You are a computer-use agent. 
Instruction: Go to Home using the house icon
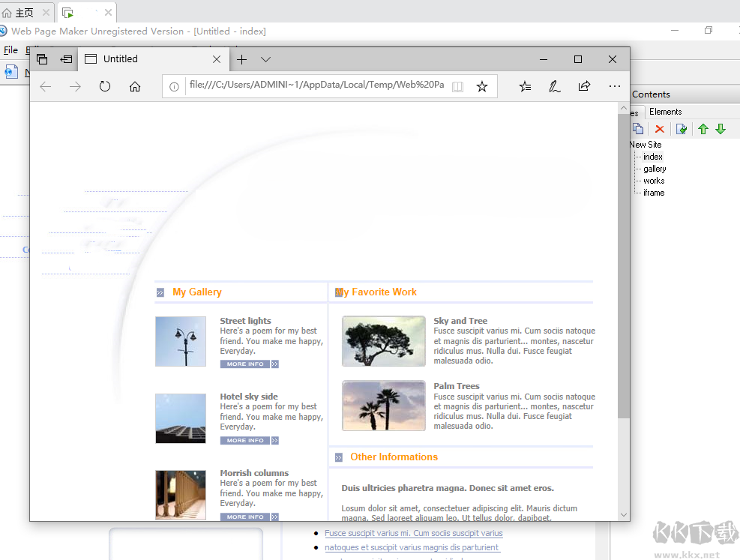134,86
